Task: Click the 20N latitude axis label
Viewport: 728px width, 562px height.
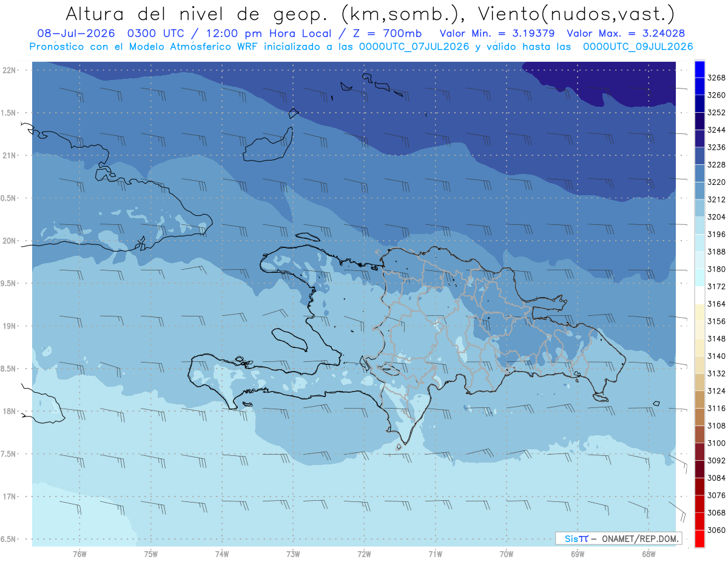Action: click(x=10, y=241)
